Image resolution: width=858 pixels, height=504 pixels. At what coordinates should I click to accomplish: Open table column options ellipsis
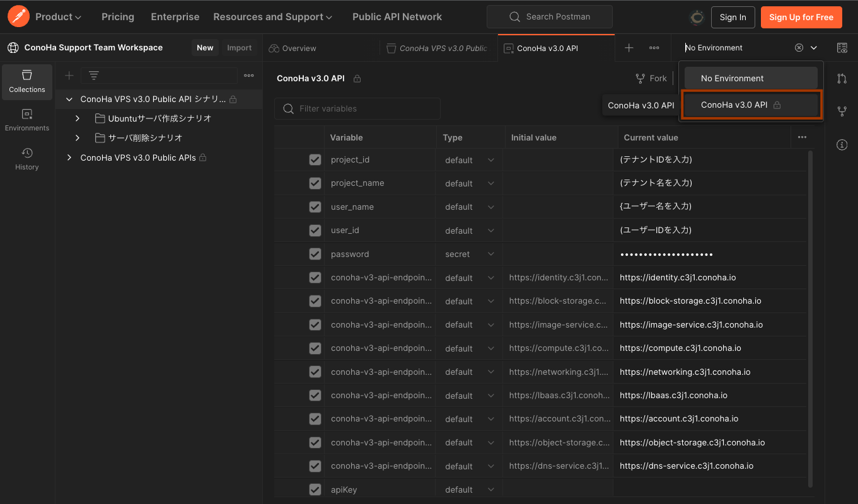coord(802,137)
